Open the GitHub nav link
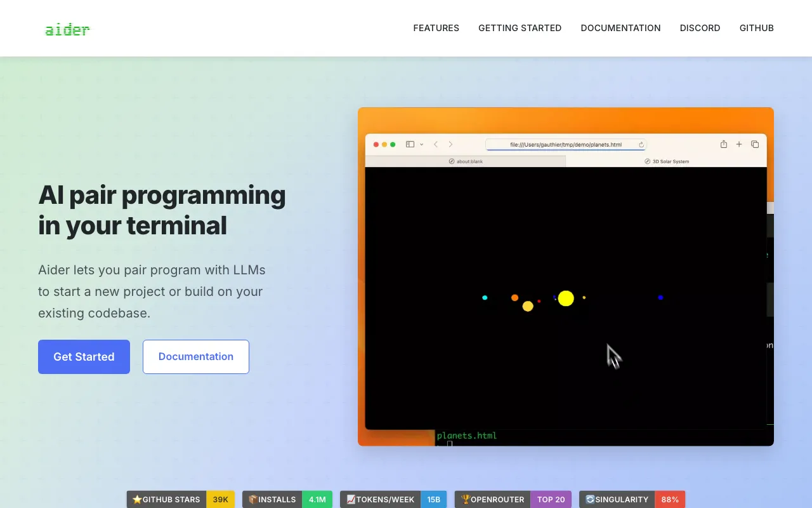812x508 pixels. click(756, 28)
